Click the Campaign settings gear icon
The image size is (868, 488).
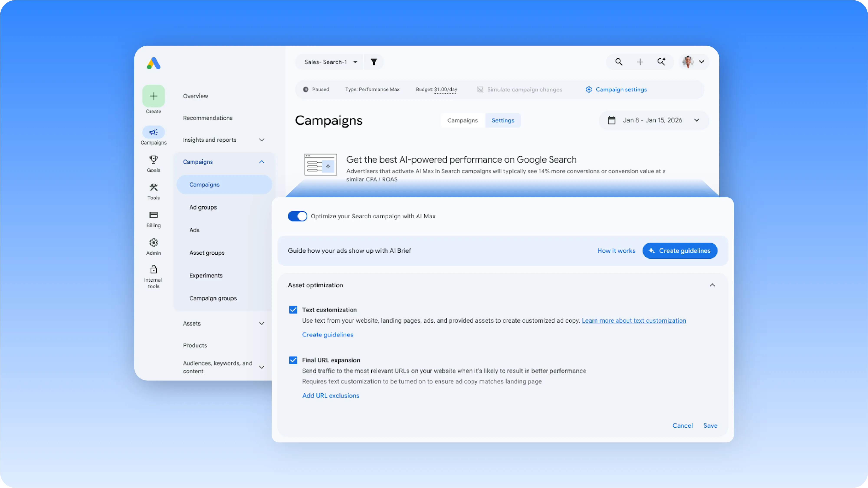pos(589,90)
